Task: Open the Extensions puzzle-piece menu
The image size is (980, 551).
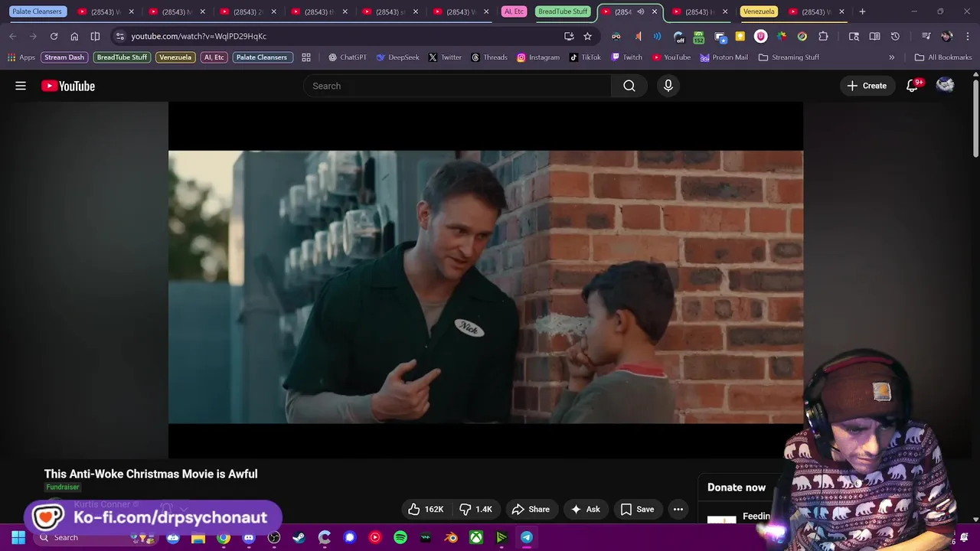Action: [x=823, y=36]
